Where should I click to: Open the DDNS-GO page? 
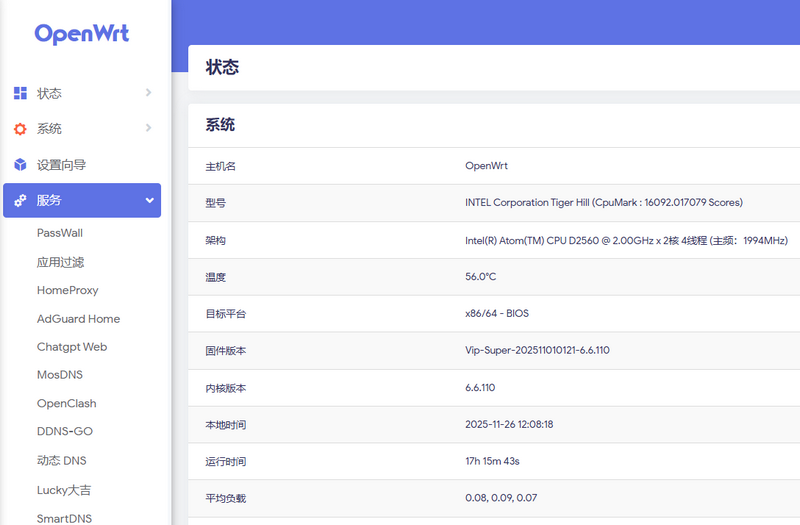pos(65,432)
